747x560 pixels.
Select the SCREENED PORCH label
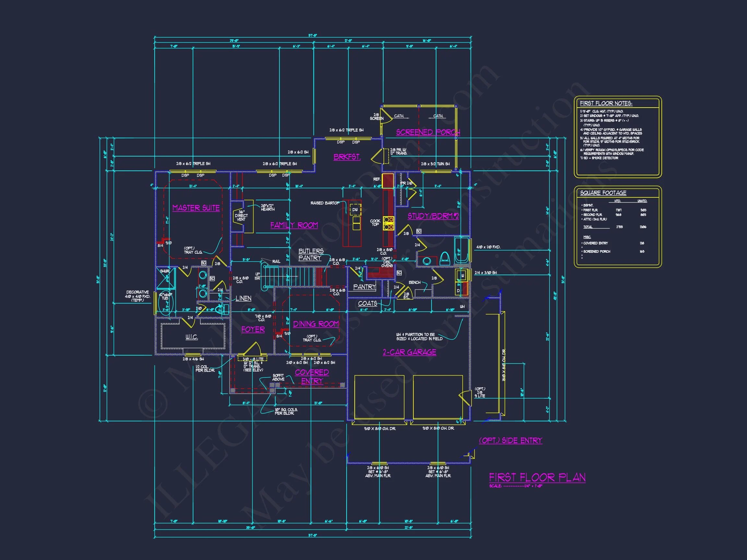(x=428, y=132)
